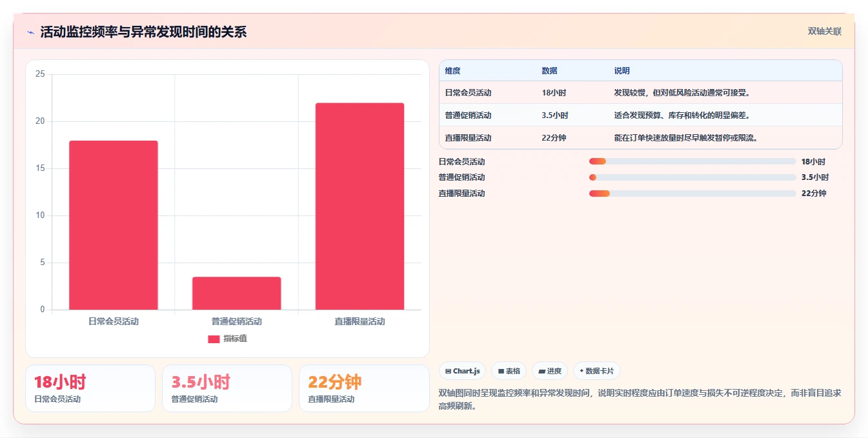Click the y-axis value 15

pos(40,168)
